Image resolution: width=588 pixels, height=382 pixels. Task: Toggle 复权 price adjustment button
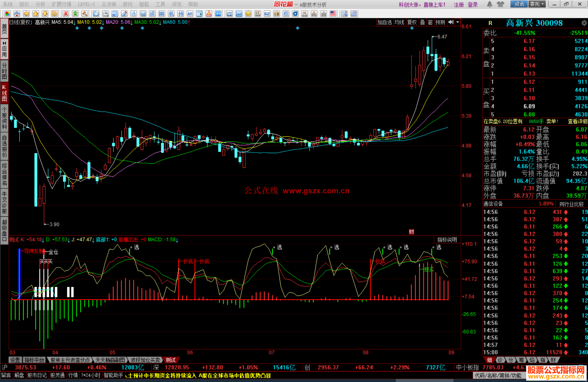(x=412, y=22)
